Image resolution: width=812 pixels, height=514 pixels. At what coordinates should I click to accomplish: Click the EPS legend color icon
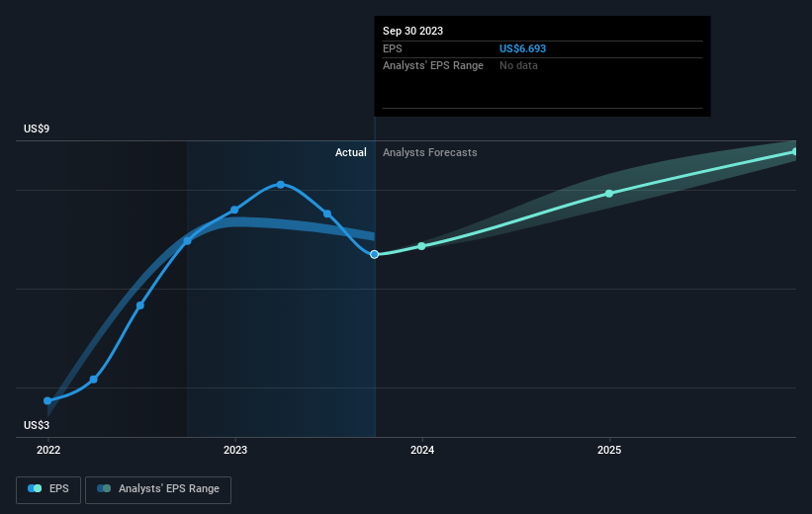35,488
